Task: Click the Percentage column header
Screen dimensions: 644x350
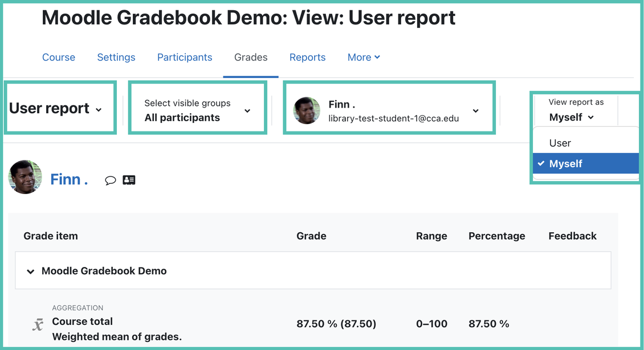Action: (496, 236)
